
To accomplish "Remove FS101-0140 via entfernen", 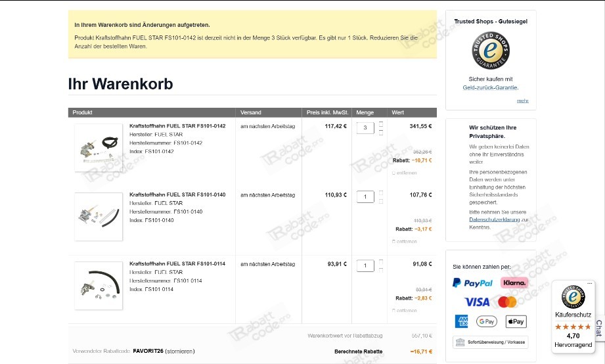I will coord(405,242).
